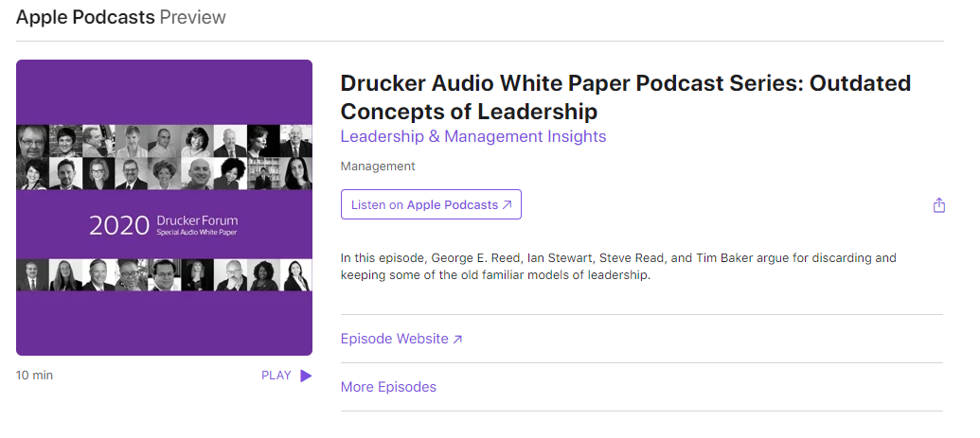Screen dimensions: 980x438
Task: Click the 2020 Drucker Forum podcast artwork
Action: (x=165, y=207)
